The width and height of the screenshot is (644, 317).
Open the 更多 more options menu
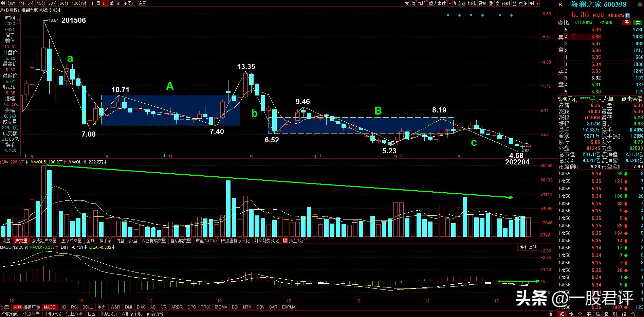pos(523,3)
